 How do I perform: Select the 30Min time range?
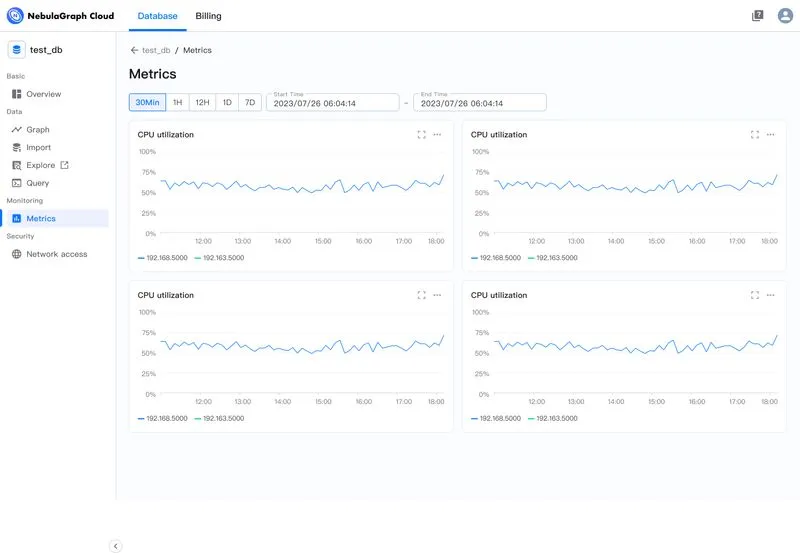(x=147, y=102)
